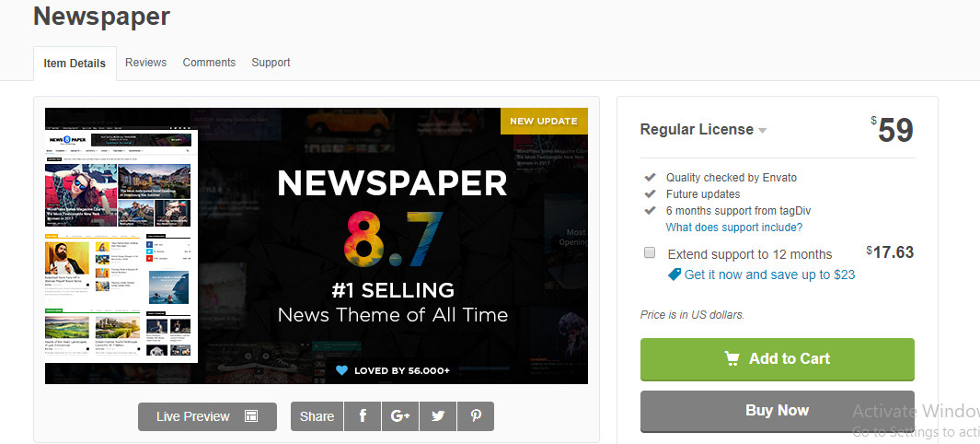Share on Pinterest icon
Image resolution: width=980 pixels, height=444 pixels.
pos(476,416)
